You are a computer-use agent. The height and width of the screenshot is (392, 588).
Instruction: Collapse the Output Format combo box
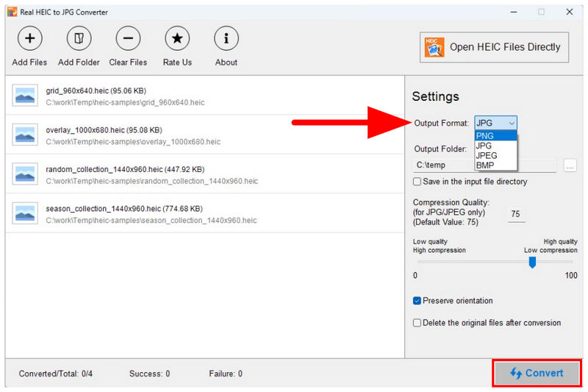click(x=495, y=123)
